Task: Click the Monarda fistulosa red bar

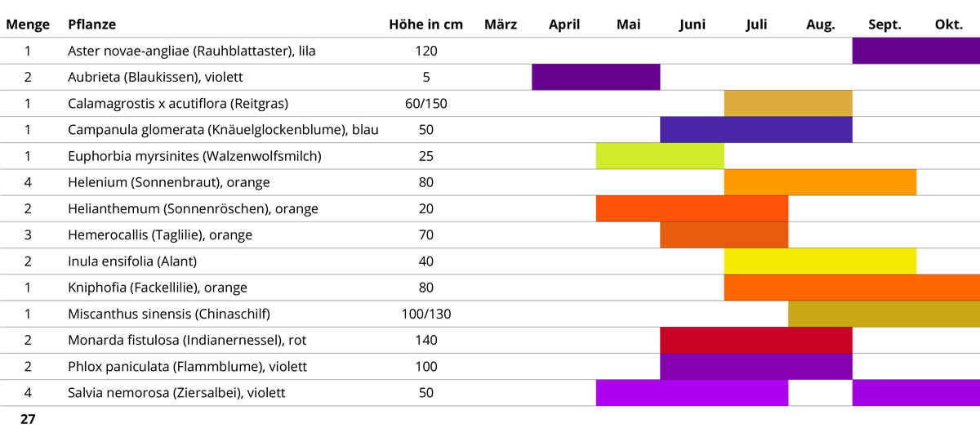Action: click(756, 340)
